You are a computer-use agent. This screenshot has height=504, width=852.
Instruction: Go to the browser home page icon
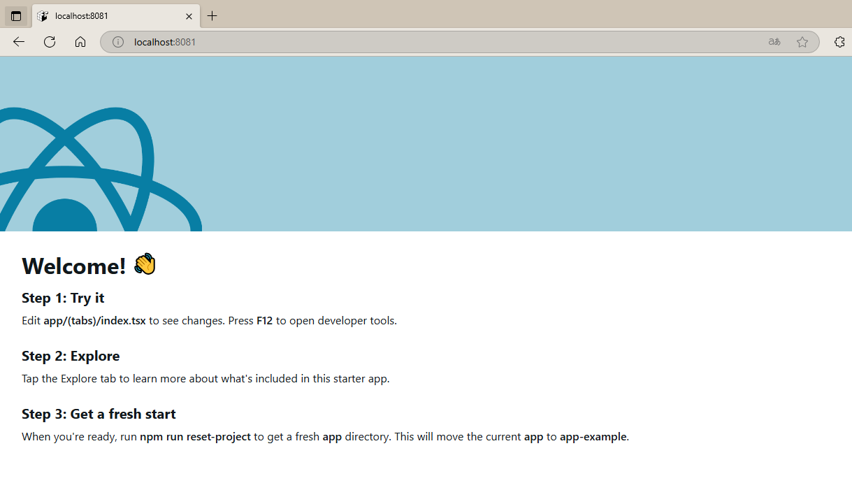(80, 42)
